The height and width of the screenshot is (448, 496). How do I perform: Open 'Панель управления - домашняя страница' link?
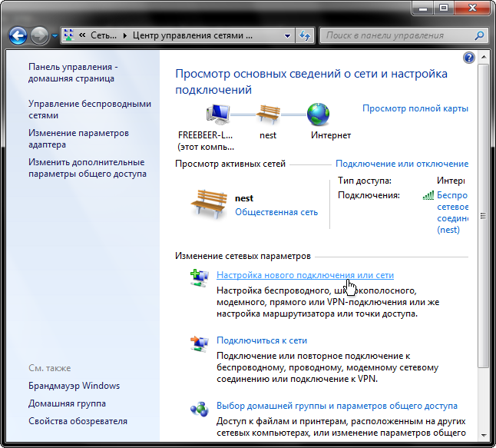pos(73,73)
